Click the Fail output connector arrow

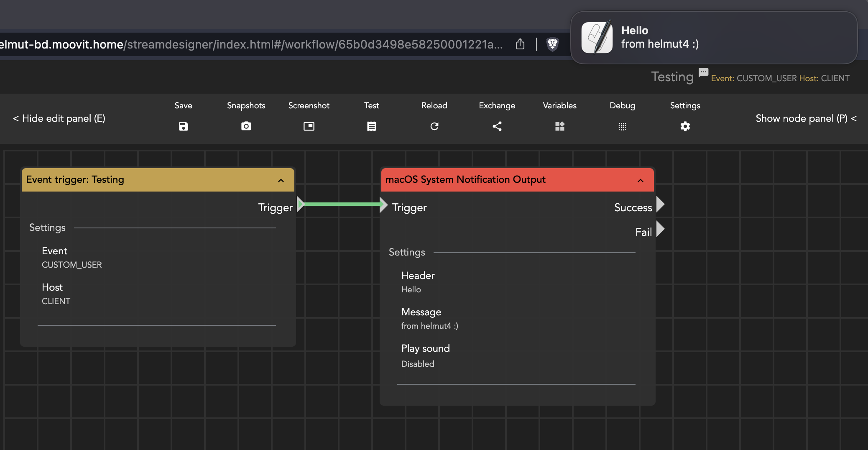(660, 229)
